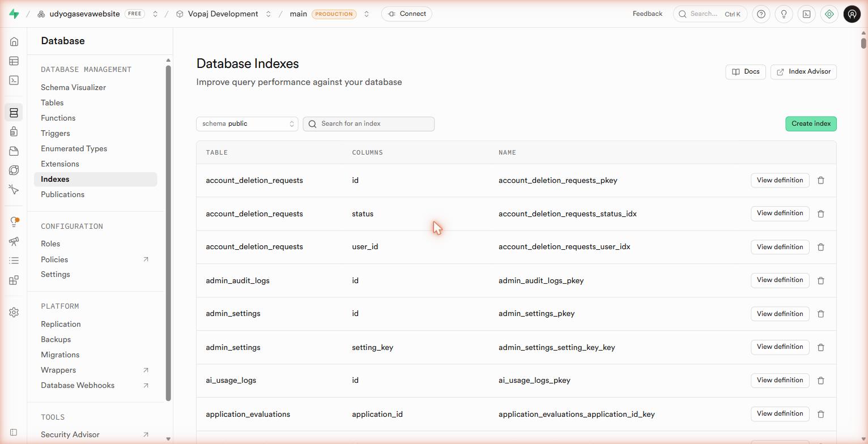Image resolution: width=868 pixels, height=444 pixels.
Task: Select the Database icon in left rail
Action: (x=14, y=113)
